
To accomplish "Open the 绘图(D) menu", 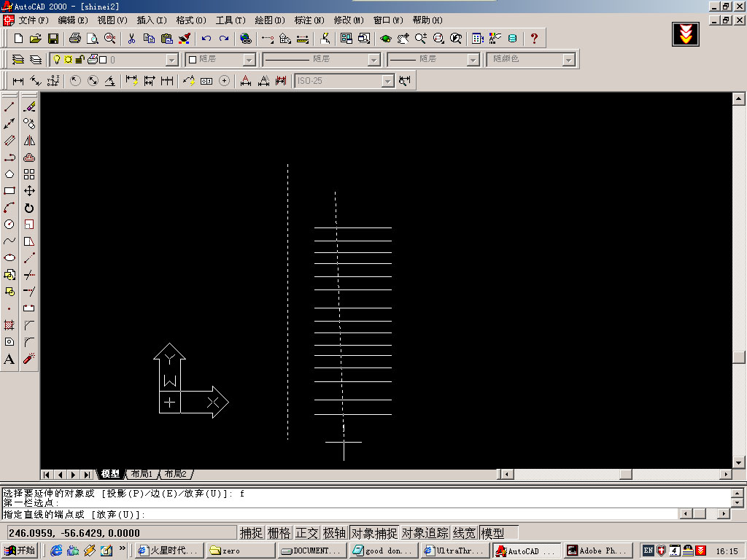I will pos(270,20).
